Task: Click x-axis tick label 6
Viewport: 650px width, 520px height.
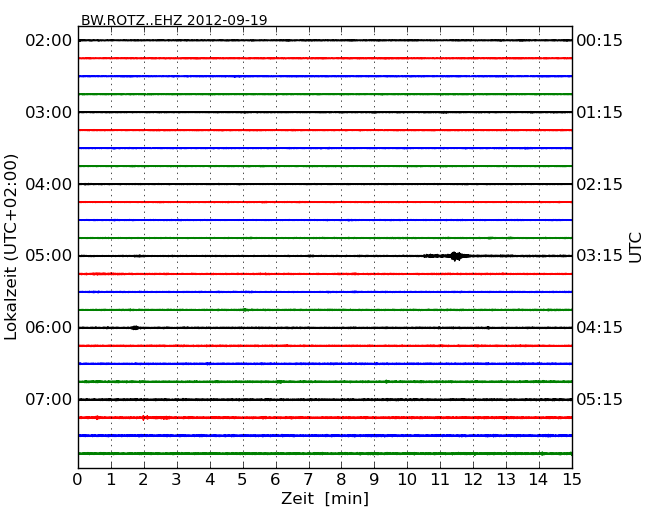Action: tap(275, 480)
